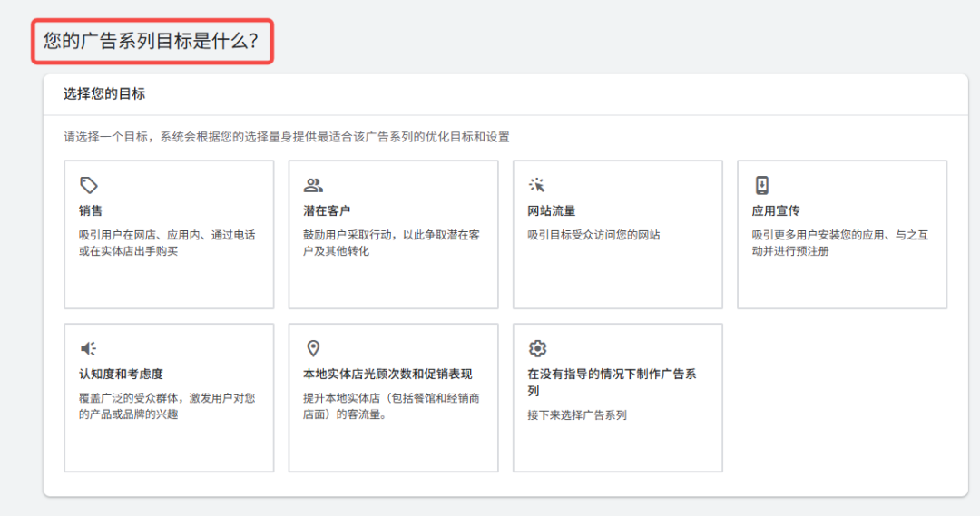Click the phone download icon on 应用宣传 card
This screenshot has height=516, width=980.
click(762, 186)
